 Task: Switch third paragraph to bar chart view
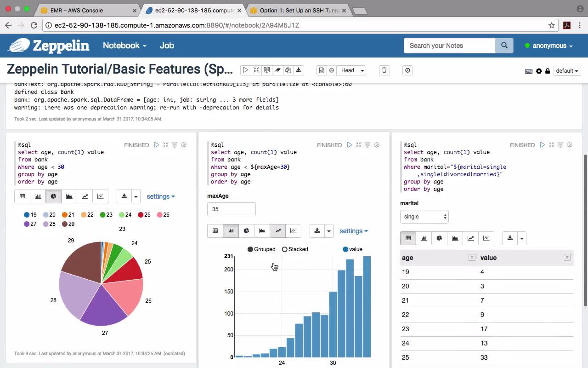click(424, 238)
